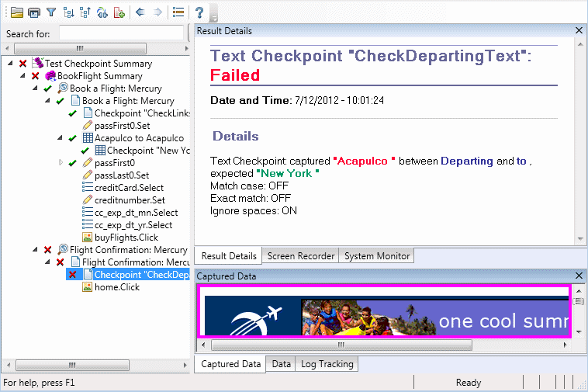Viewport: 588px width, 392px height.
Task: Click the Open folder toolbar icon
Action: click(16, 12)
